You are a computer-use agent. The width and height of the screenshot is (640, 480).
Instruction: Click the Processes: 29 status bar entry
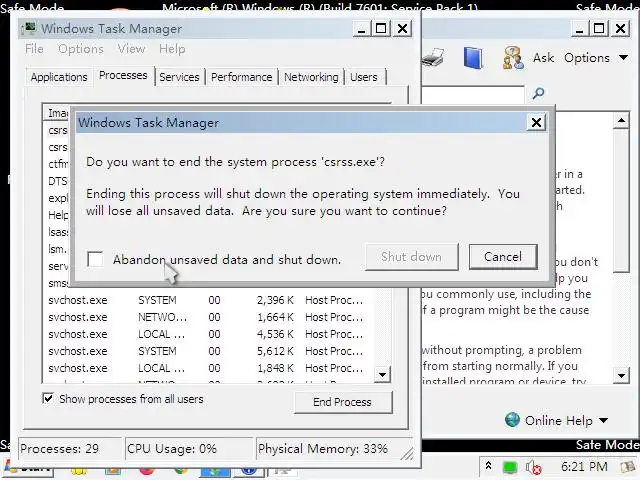point(70,449)
